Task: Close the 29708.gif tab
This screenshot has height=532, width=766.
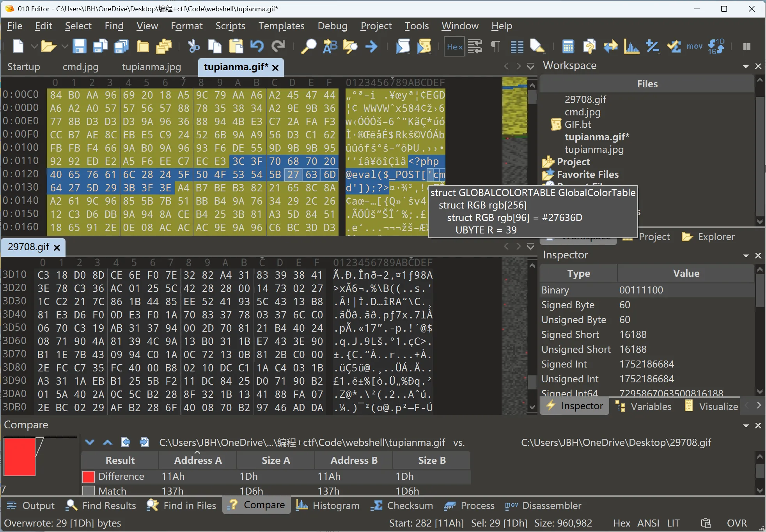Action: point(57,247)
